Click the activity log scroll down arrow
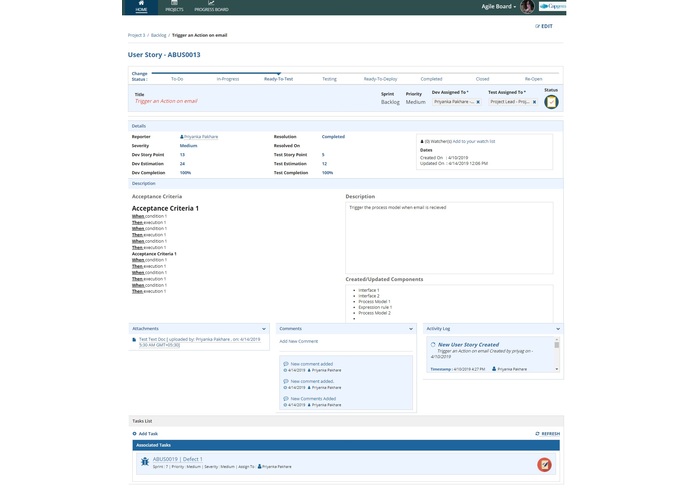Screen dimensions: 695x494 [x=557, y=369]
